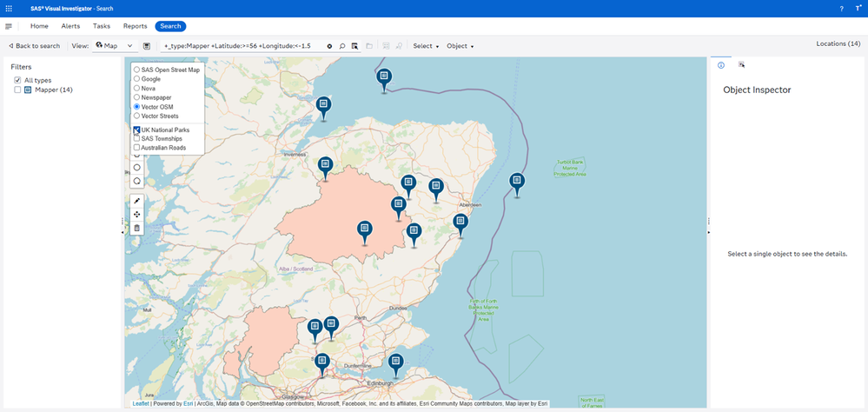This screenshot has width=868, height=412.
Task: Go to the Reports tab
Action: 135,26
